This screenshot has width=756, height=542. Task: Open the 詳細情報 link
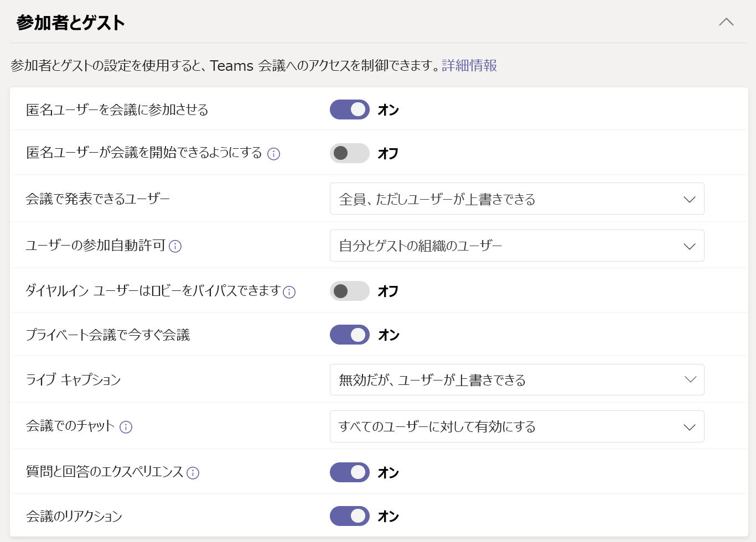(469, 65)
